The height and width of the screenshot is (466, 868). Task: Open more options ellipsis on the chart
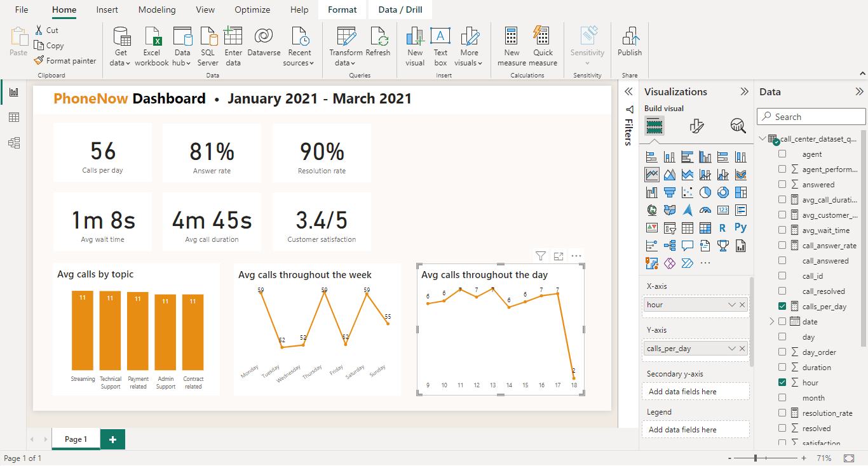[x=576, y=256]
